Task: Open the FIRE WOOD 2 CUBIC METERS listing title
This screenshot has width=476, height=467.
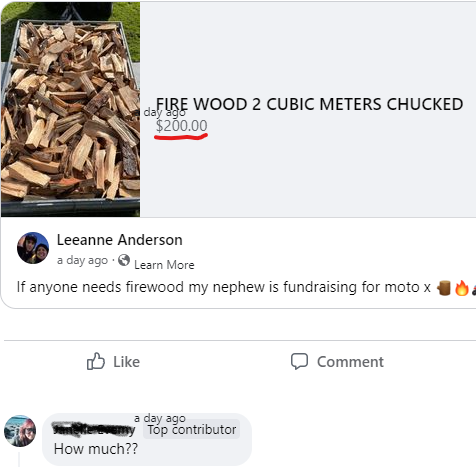Action: (309, 104)
